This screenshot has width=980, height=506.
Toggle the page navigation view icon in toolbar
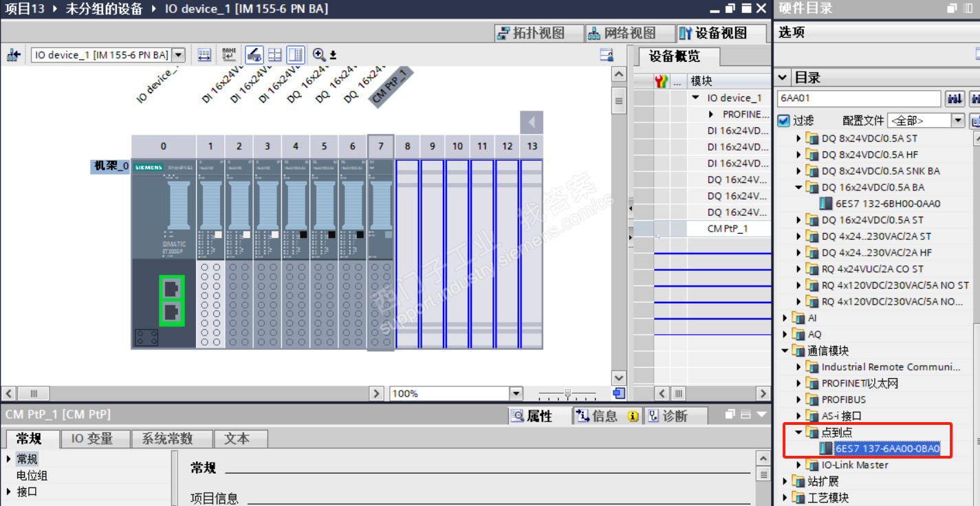tap(296, 55)
